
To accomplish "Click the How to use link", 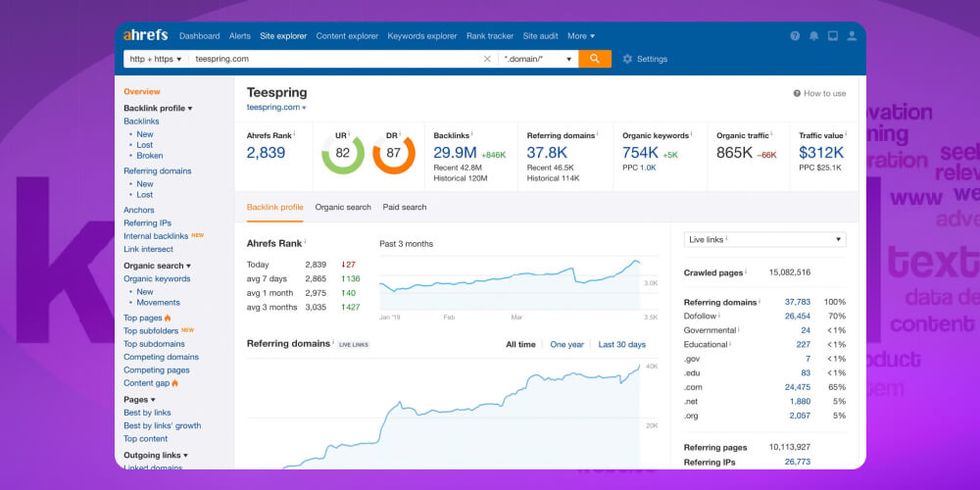I will [x=819, y=93].
